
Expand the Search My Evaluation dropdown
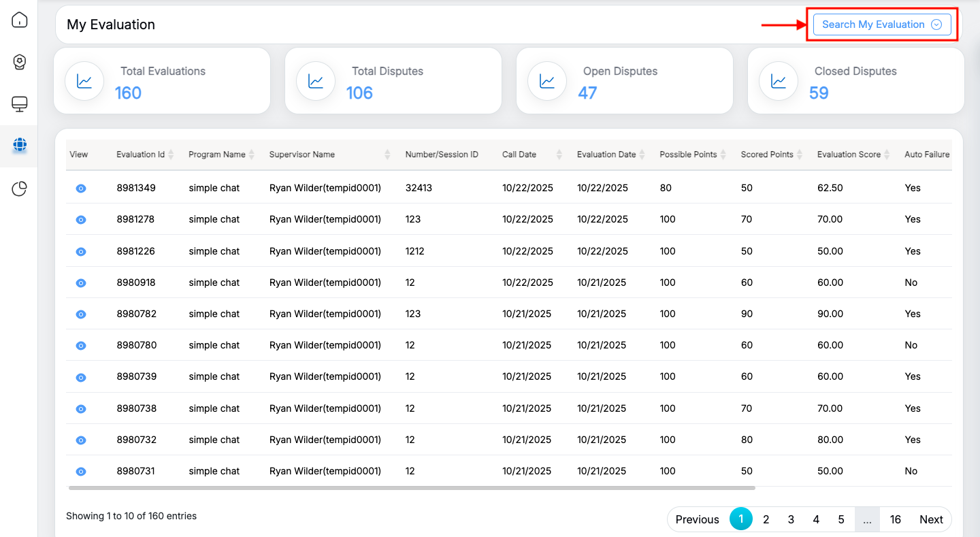coord(881,25)
